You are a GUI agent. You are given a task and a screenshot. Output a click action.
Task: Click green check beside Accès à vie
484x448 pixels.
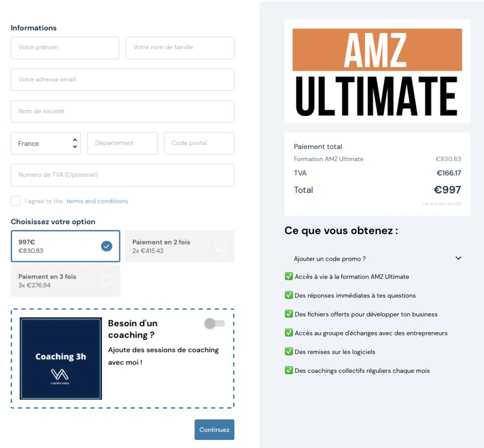pyautogui.click(x=289, y=276)
